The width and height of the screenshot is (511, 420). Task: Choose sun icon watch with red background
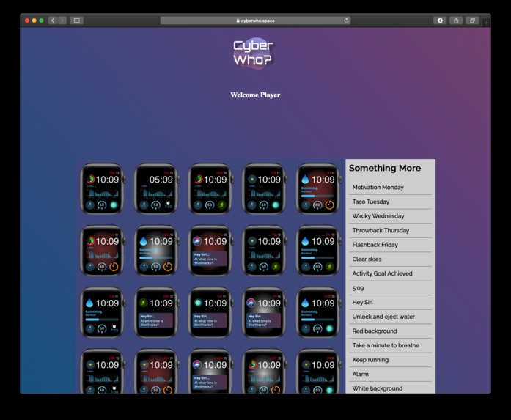(157, 371)
